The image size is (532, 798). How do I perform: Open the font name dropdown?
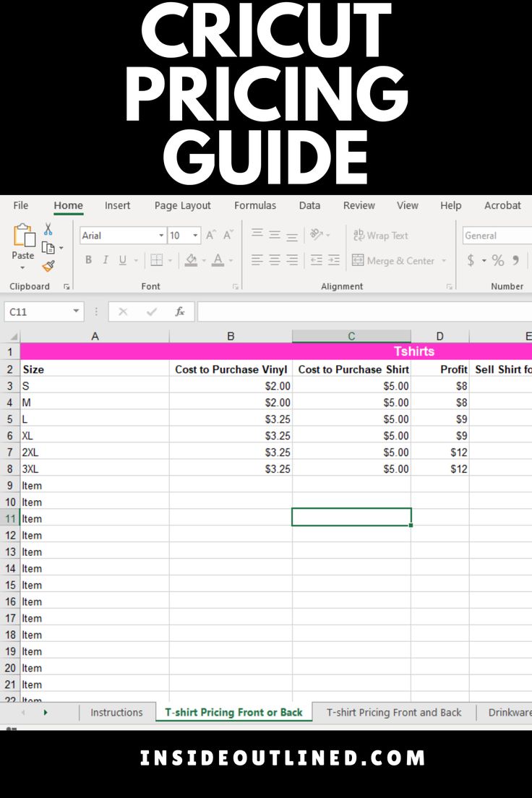coord(161,235)
